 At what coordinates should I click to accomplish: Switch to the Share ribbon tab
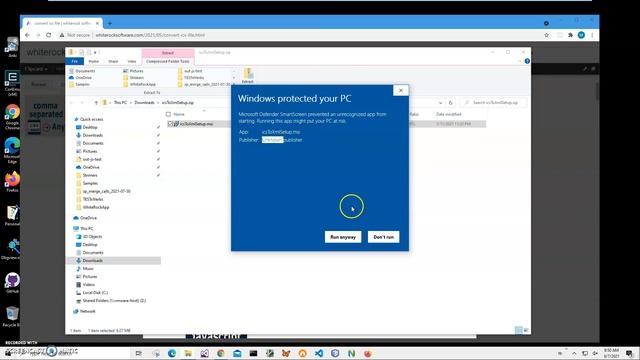click(x=113, y=61)
